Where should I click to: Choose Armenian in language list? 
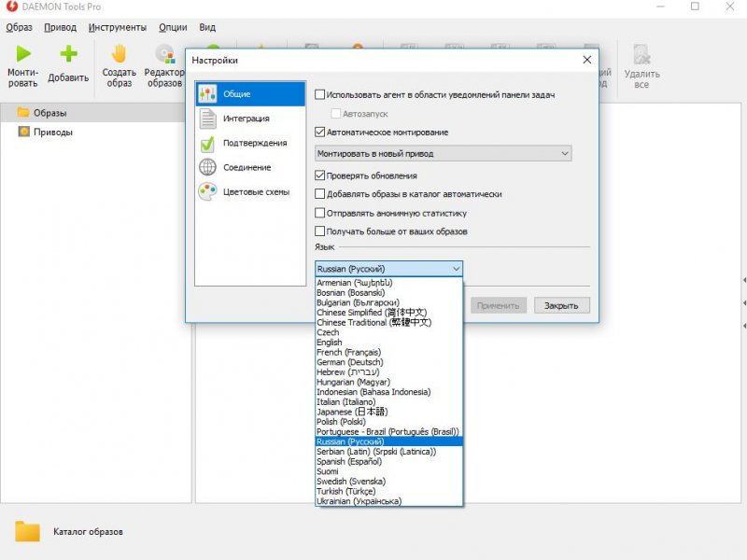tap(388, 283)
